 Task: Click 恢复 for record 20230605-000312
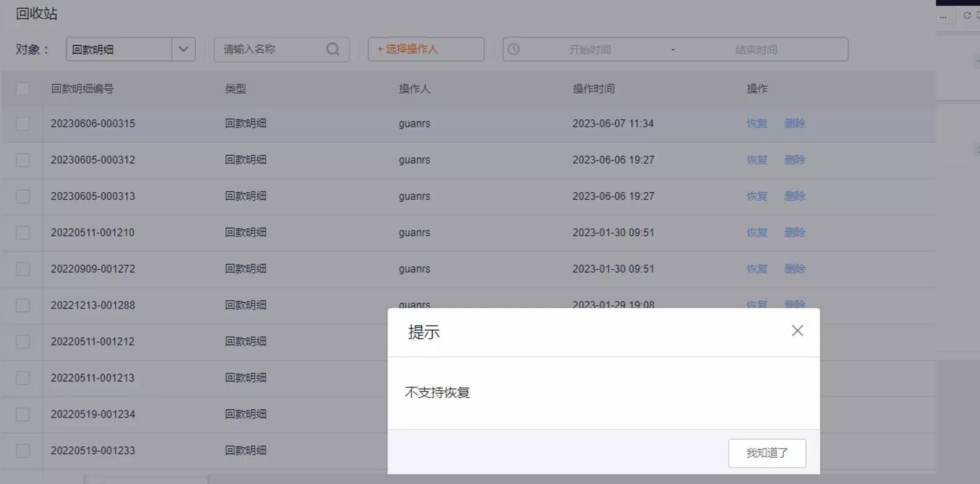point(756,160)
